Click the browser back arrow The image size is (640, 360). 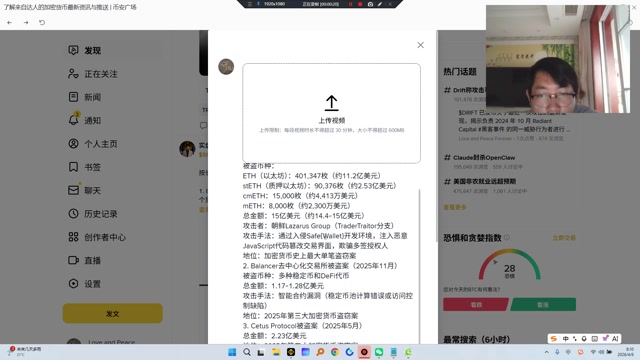coord(9,22)
